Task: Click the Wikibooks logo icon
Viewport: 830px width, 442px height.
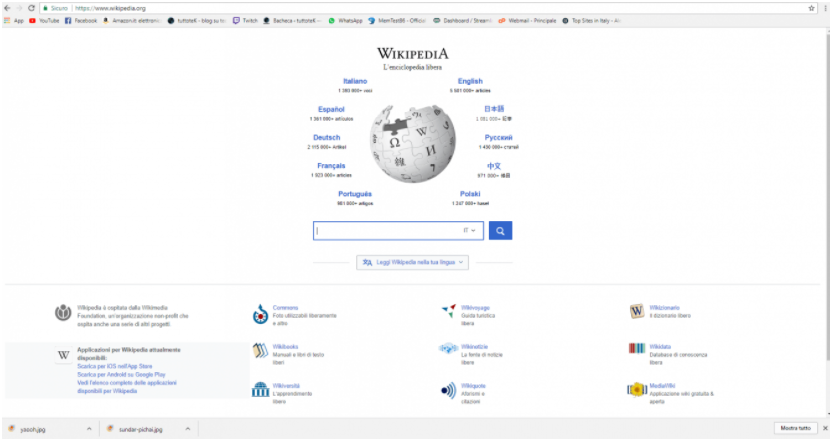Action: point(260,350)
